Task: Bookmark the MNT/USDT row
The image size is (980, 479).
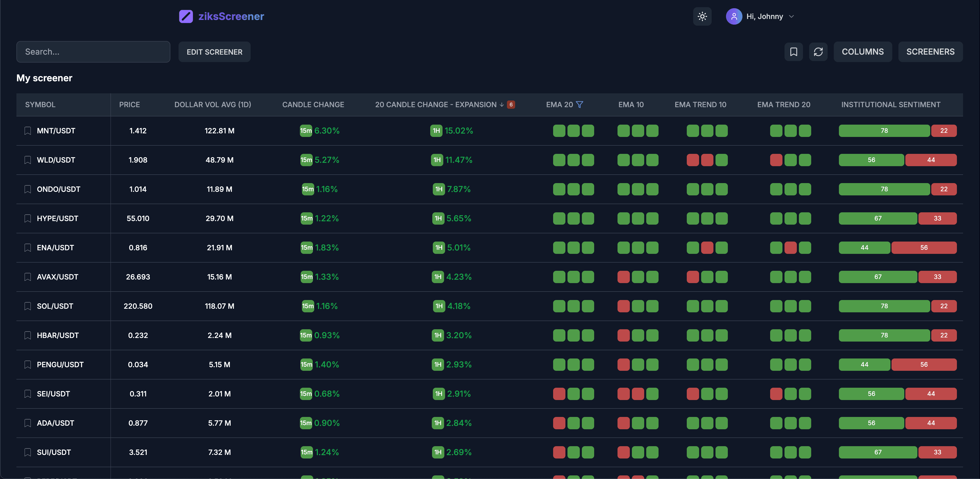Action: pyautogui.click(x=27, y=131)
